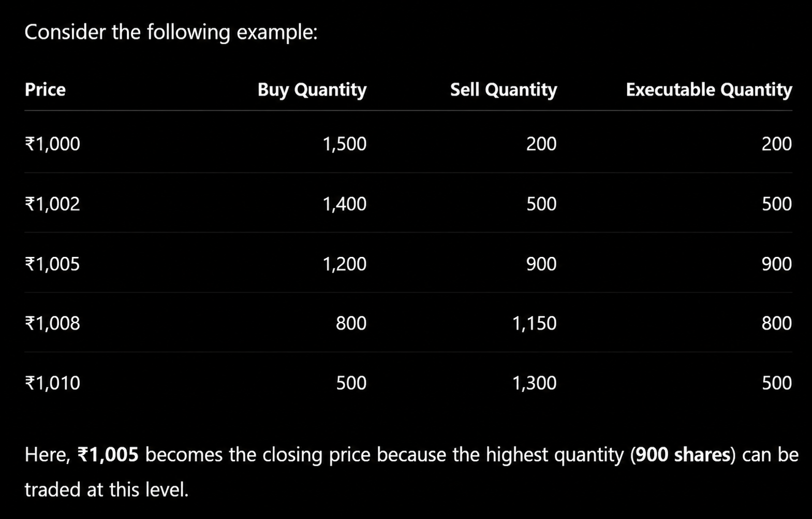Screen dimensions: 812x519
Task: Click the 1,300 sell quantity value
Action: (x=534, y=383)
